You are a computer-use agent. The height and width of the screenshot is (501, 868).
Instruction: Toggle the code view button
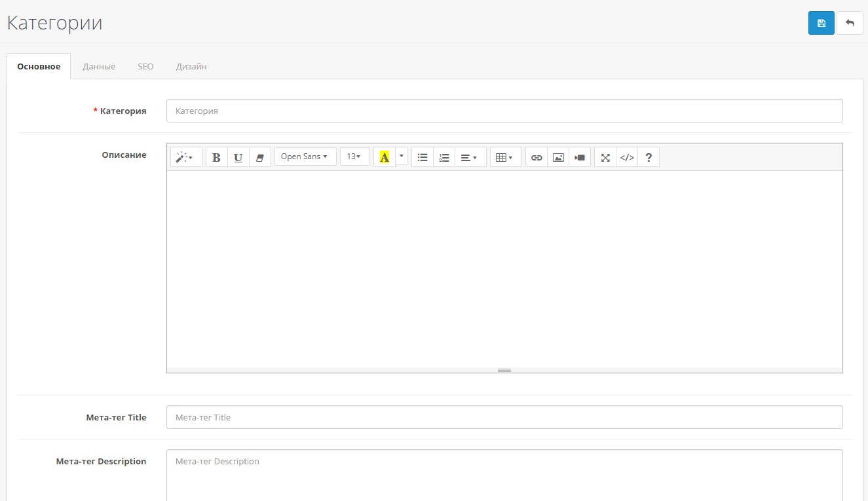627,157
